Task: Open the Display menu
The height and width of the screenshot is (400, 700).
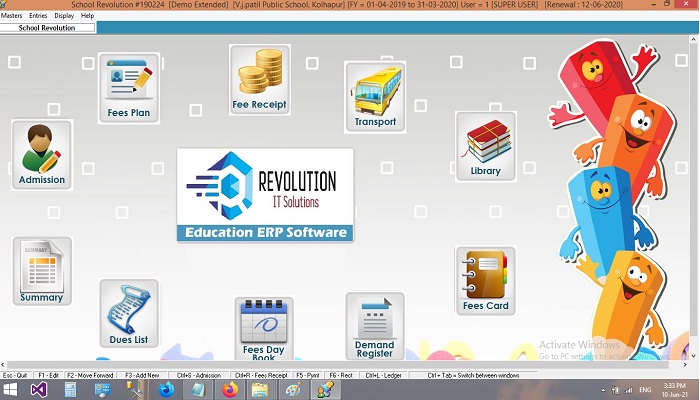Action: [64, 16]
